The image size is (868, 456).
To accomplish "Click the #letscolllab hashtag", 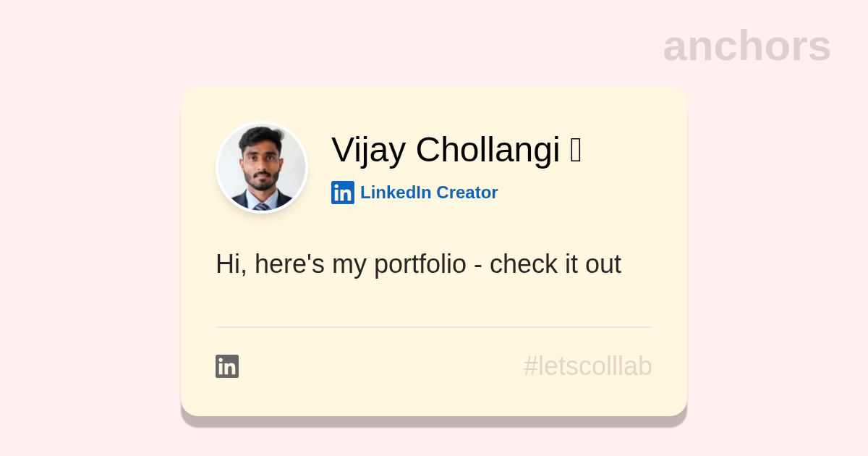I will tap(587, 366).
